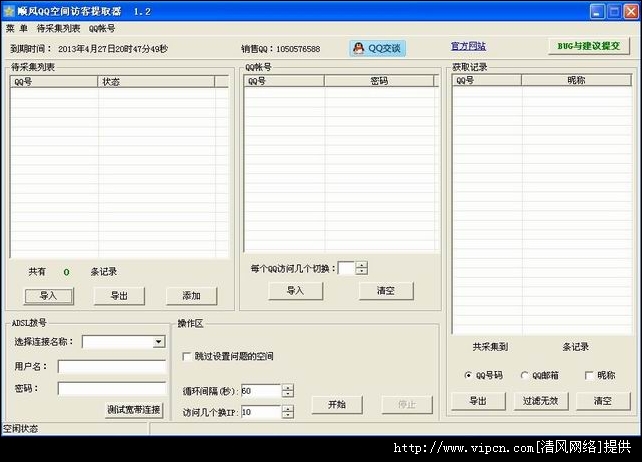Screen dimensions: 642x462
Task: Open the 官方网站 link
Action: [x=468, y=46]
